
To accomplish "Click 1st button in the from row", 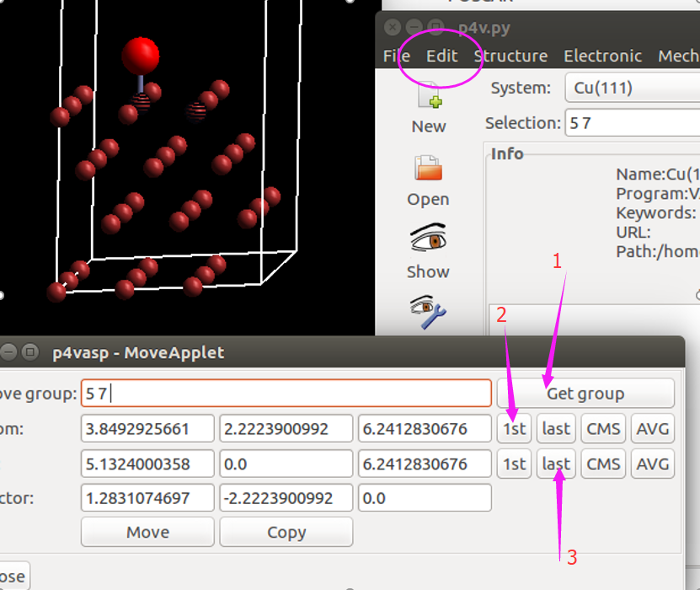I will pos(514,429).
